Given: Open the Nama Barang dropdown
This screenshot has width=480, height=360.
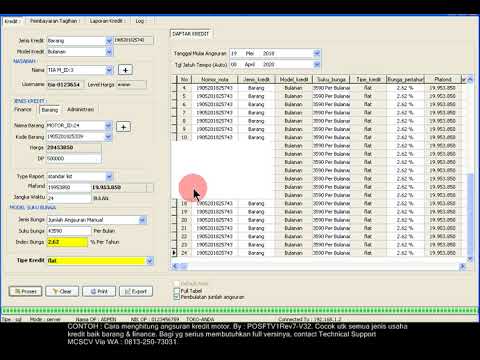Looking at the screenshot, I should [108, 126].
